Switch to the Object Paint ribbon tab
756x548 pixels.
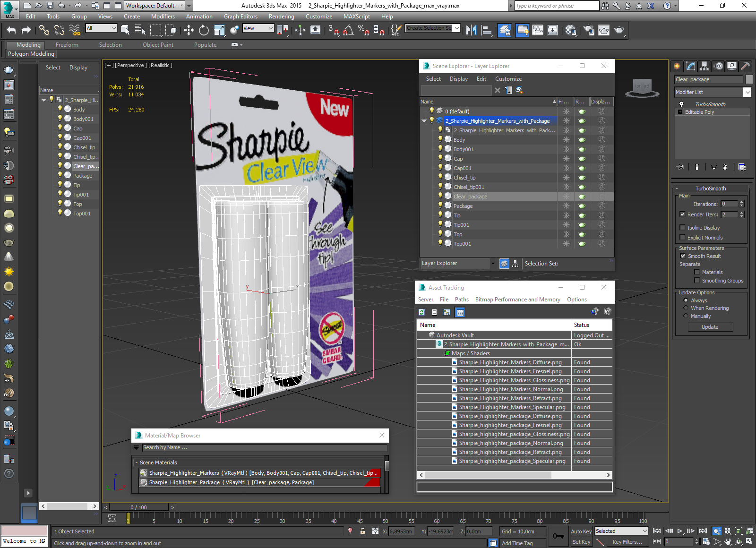click(158, 45)
